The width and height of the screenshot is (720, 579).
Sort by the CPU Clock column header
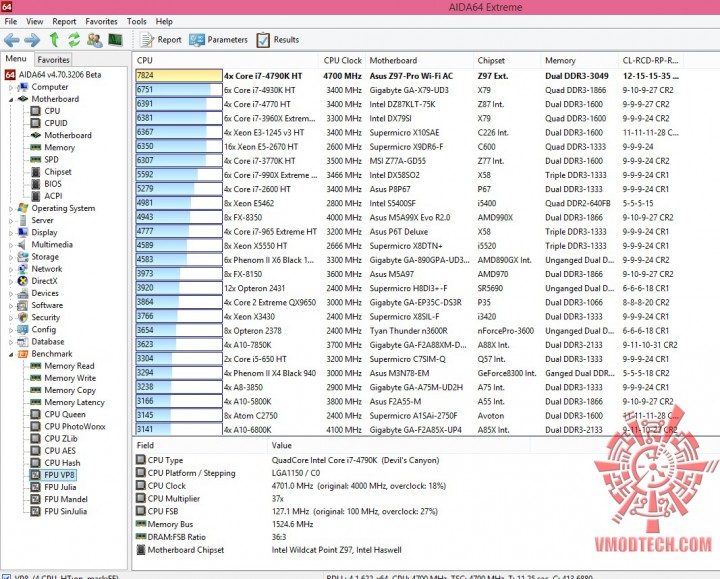[x=342, y=61]
